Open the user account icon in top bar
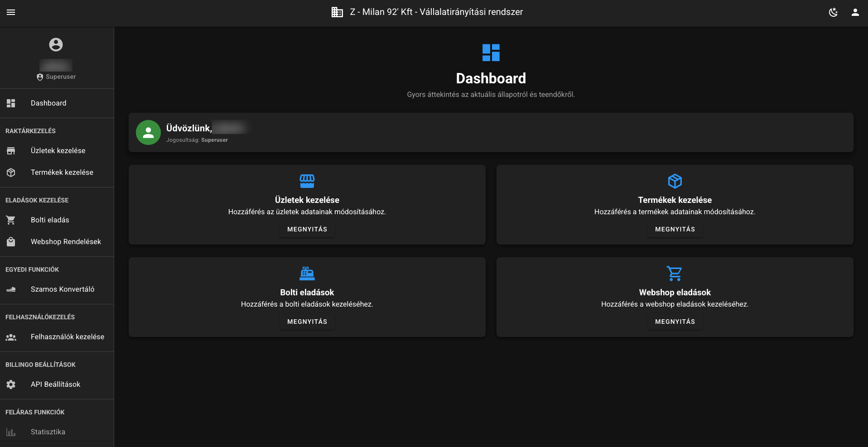868x447 pixels. (855, 12)
